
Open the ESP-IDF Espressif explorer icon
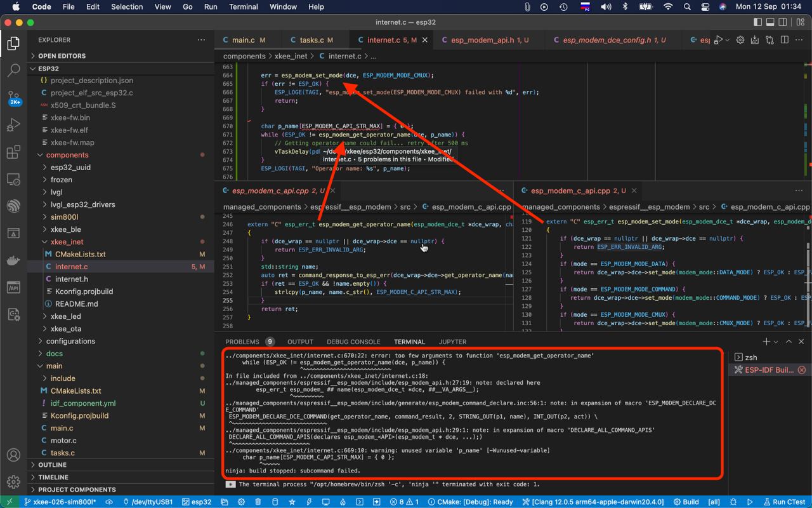click(13, 206)
